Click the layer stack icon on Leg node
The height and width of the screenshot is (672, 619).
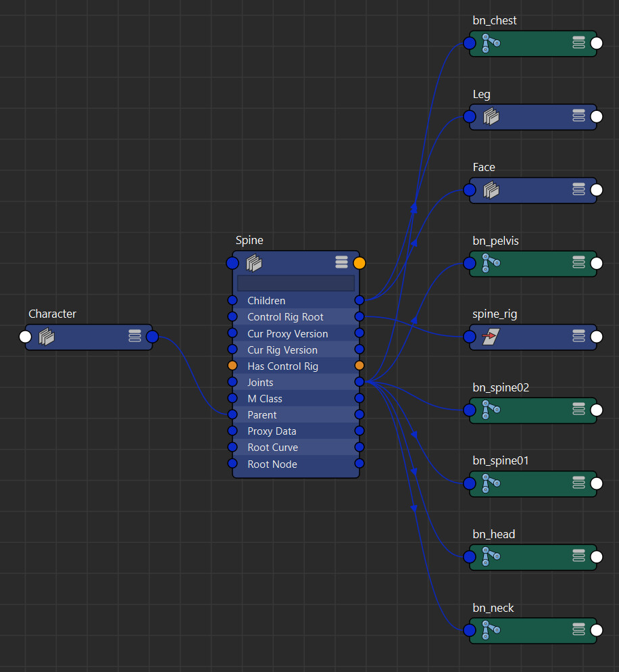pyautogui.click(x=491, y=116)
